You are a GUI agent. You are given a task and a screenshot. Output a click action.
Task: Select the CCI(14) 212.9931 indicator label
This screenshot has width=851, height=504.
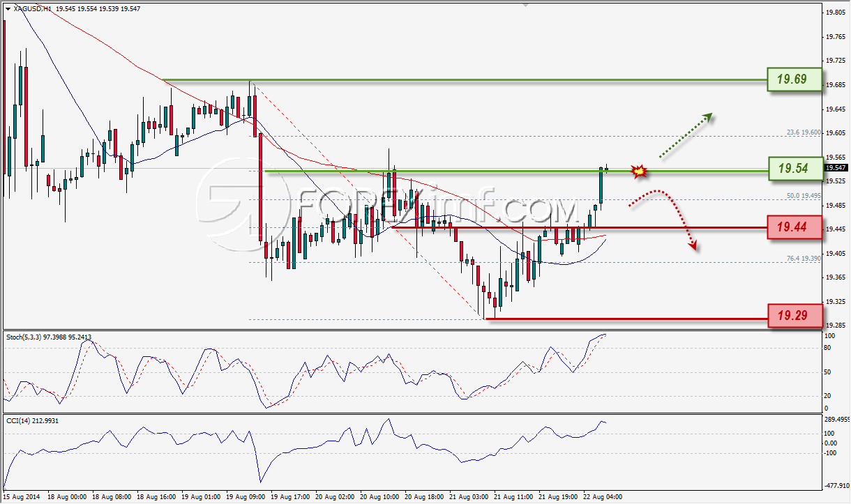(x=33, y=420)
